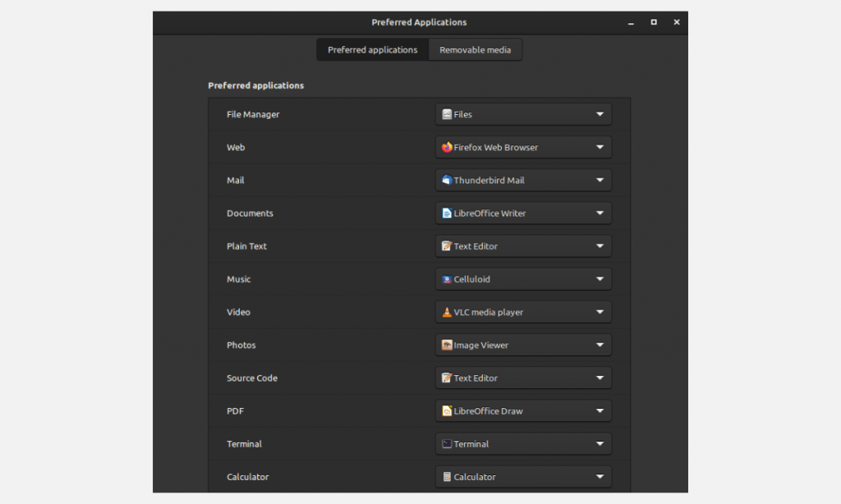Click the "Calculator" label on the left
This screenshot has width=841, height=504.
[x=248, y=477]
